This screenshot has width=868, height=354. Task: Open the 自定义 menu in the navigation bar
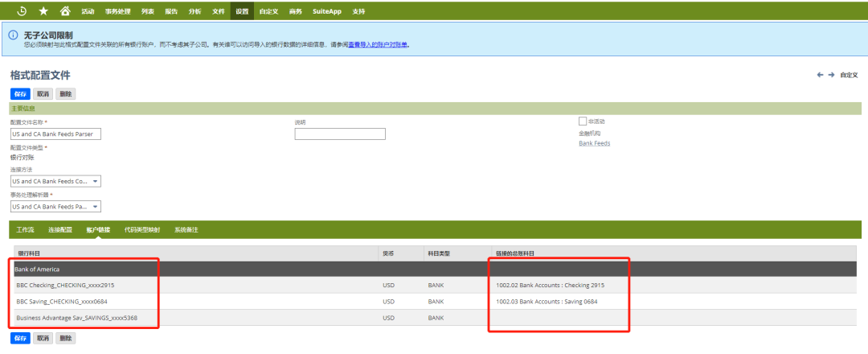268,11
